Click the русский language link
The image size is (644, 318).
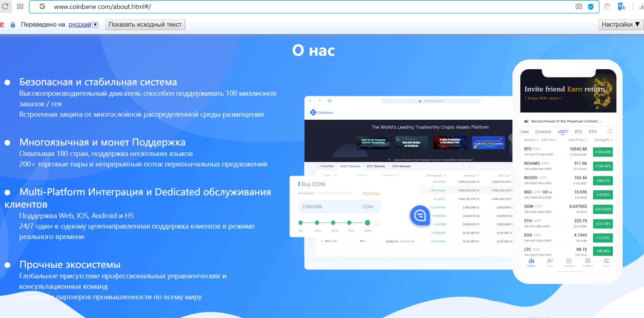(80, 24)
